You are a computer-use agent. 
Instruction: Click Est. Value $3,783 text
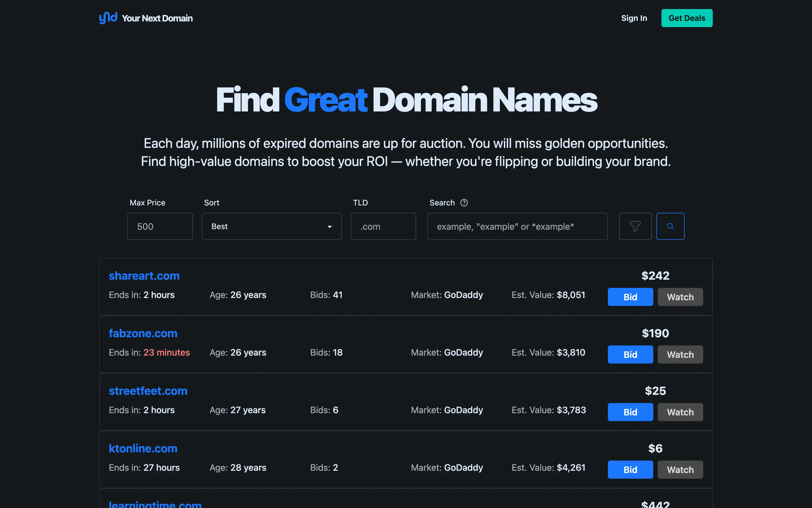[549, 410]
